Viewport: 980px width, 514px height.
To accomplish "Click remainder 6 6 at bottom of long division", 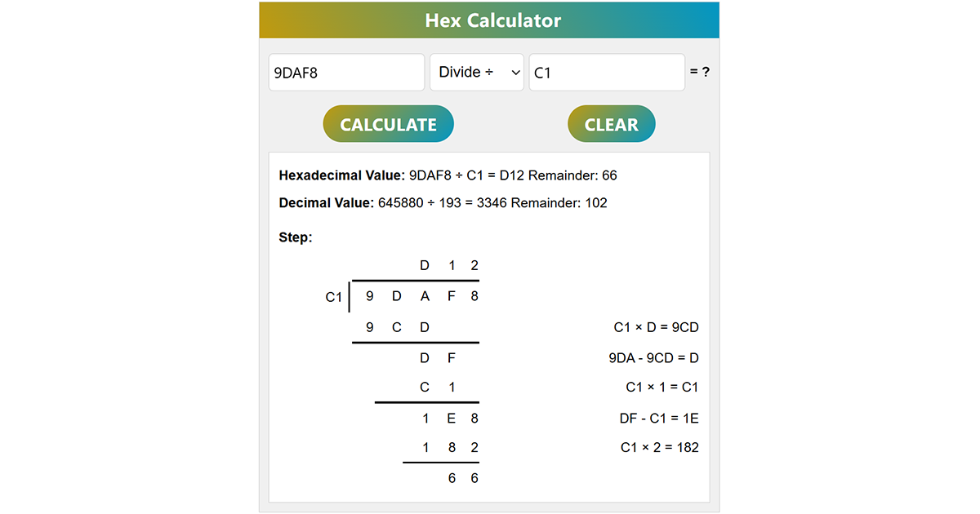I will (x=463, y=478).
